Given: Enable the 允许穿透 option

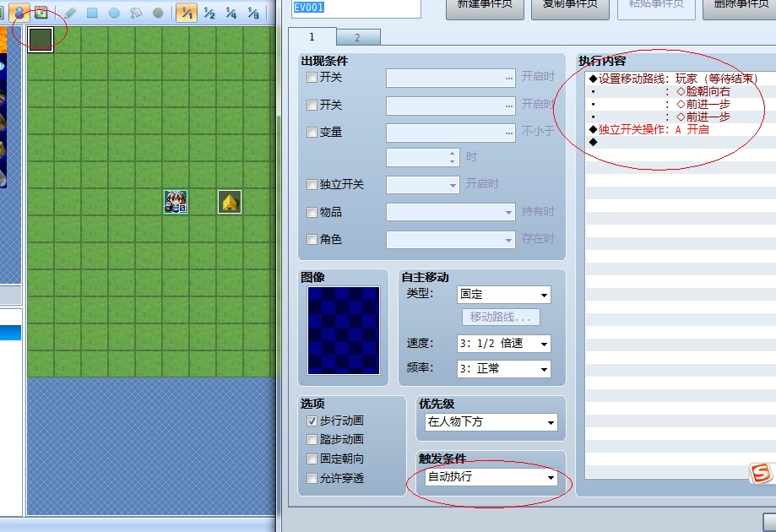Looking at the screenshot, I should 312,478.
